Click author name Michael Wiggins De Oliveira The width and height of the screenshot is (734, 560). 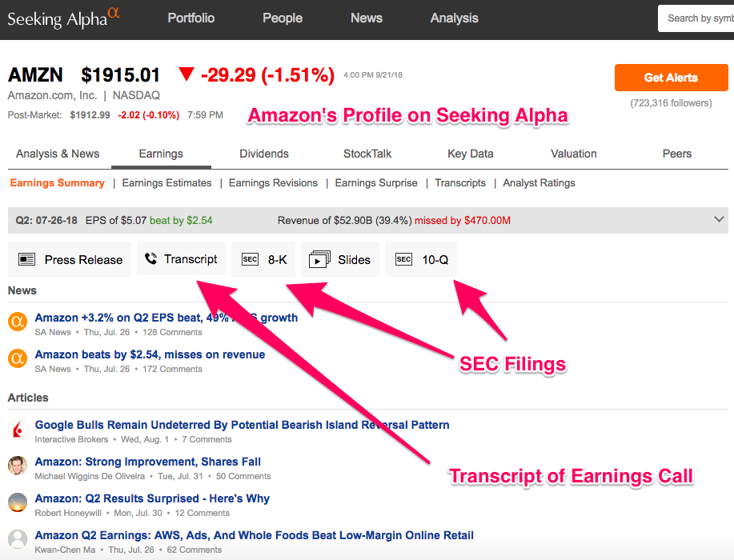(90, 476)
